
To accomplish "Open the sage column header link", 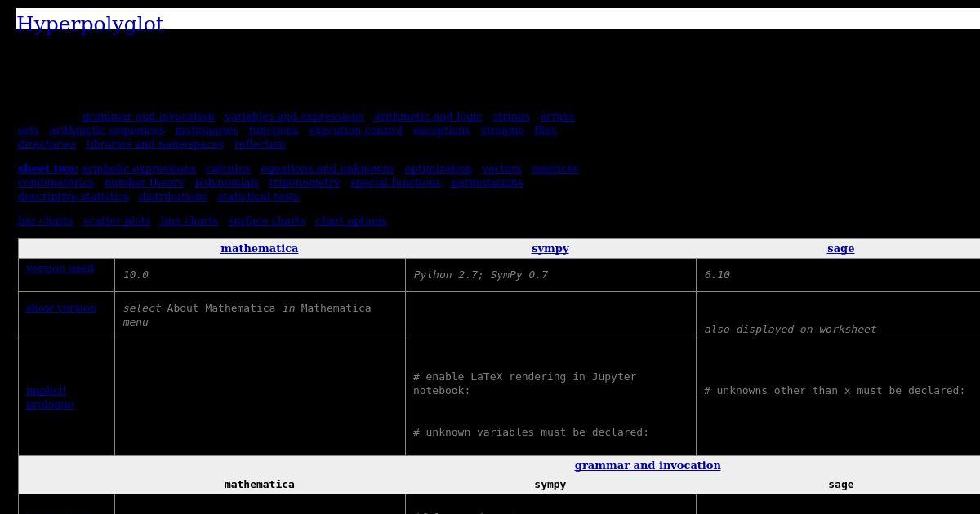I will [x=840, y=249].
